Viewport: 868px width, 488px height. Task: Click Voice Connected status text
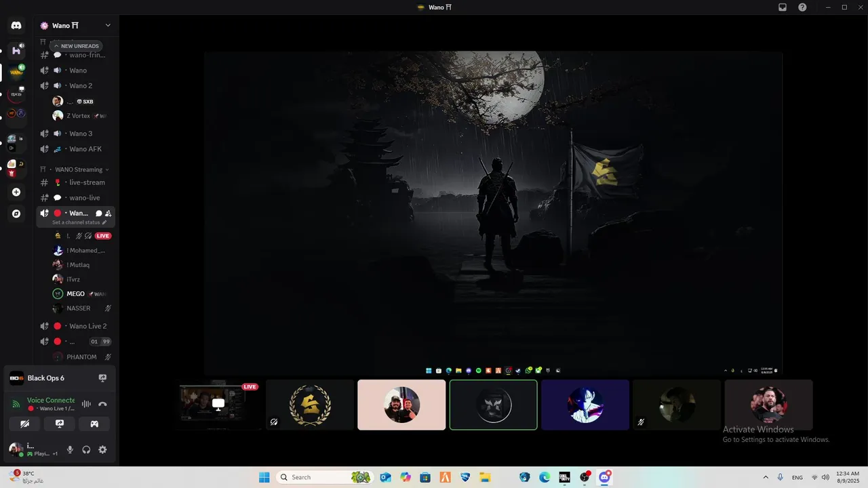point(51,400)
